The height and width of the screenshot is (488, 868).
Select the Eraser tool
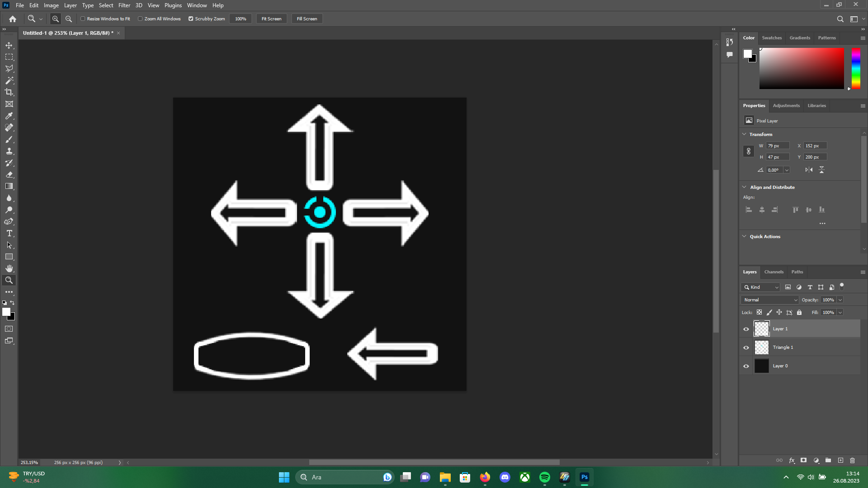9,174
